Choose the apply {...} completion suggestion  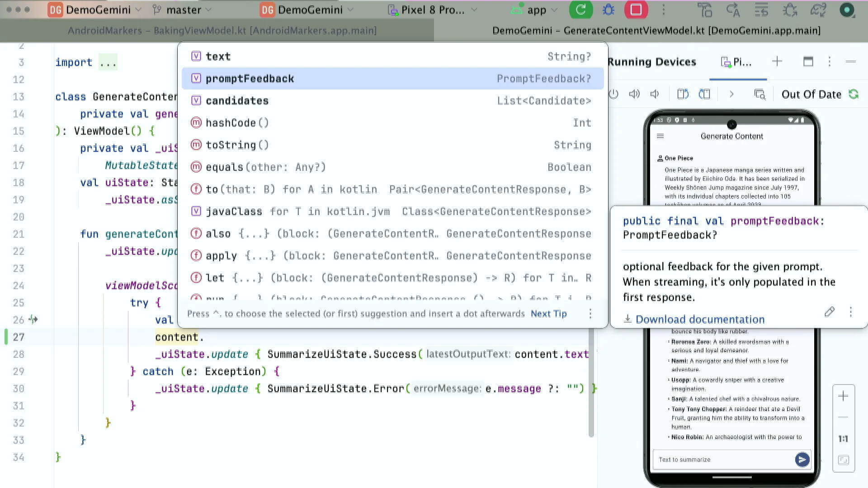(392, 256)
